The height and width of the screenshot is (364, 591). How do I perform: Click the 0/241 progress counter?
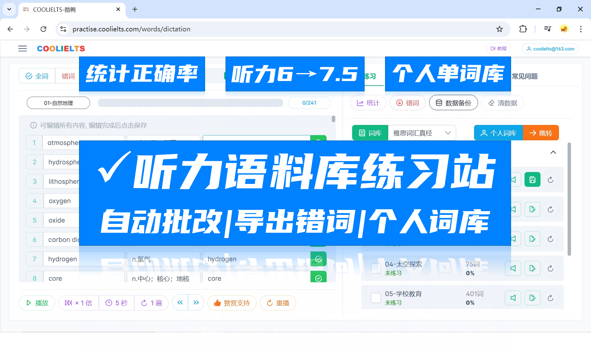(309, 103)
